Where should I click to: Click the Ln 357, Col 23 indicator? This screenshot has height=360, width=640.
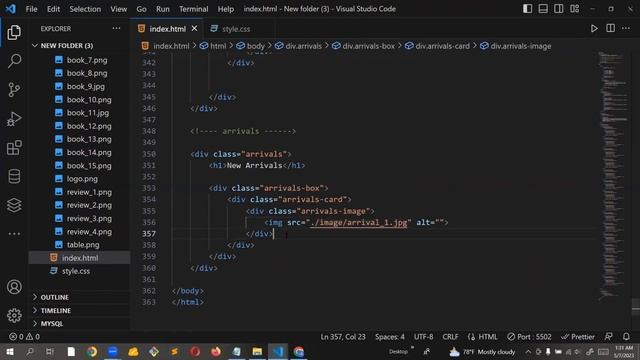click(343, 337)
